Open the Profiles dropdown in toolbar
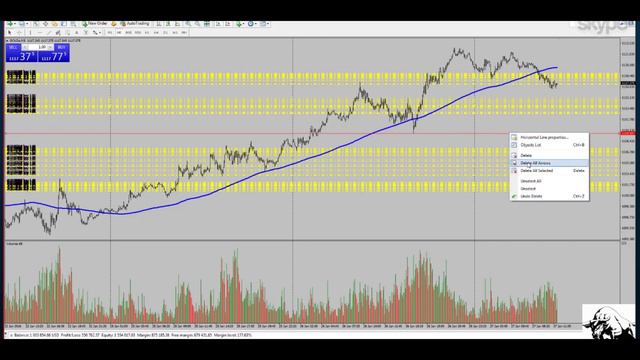640x360 pixels. pos(23,24)
